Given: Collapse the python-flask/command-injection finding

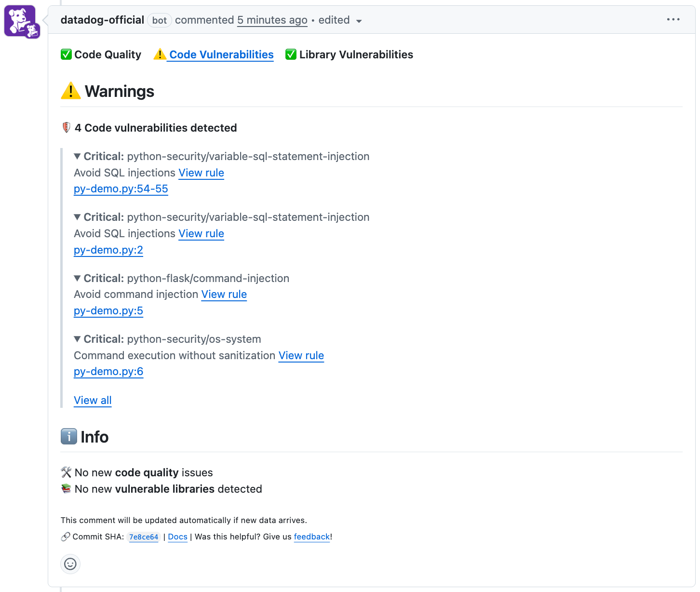Looking at the screenshot, I should 77,278.
